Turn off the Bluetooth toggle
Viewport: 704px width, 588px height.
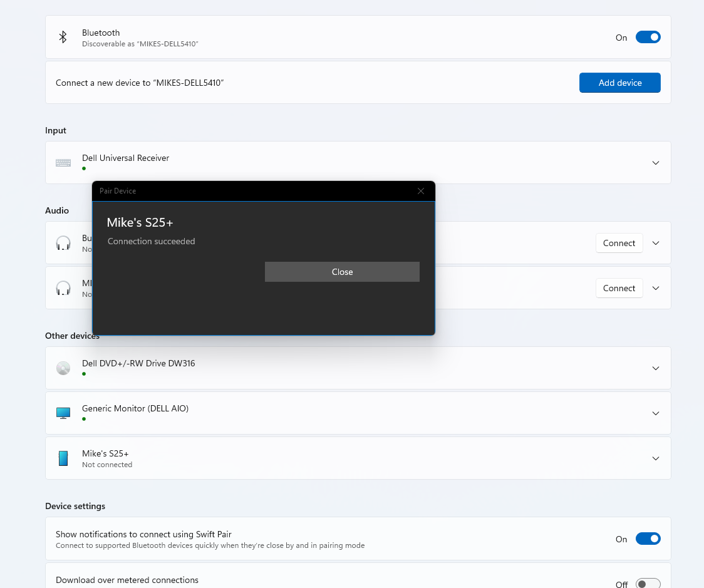tap(648, 37)
